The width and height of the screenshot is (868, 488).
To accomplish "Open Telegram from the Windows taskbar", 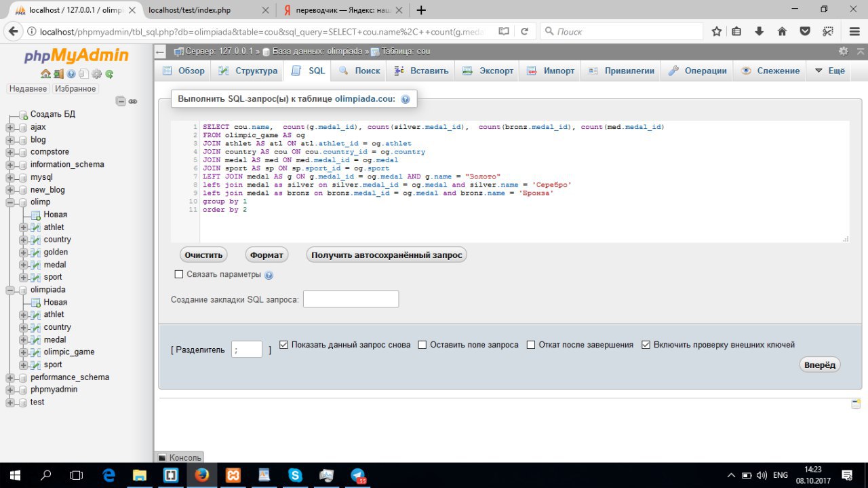I will (358, 475).
